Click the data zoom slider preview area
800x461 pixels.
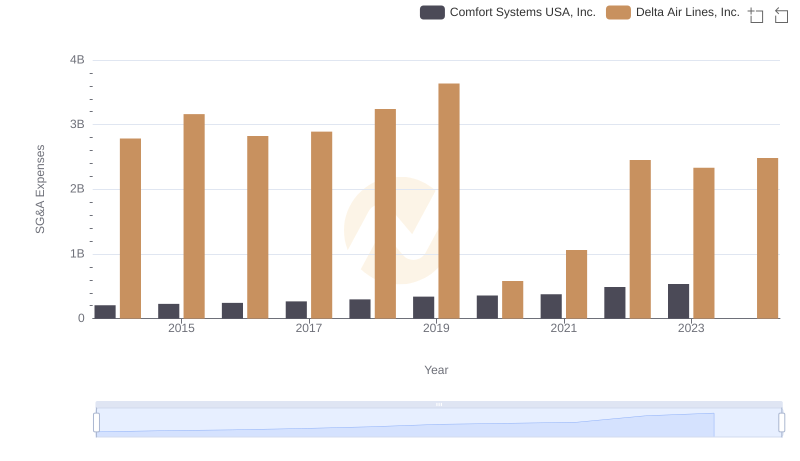(439, 422)
